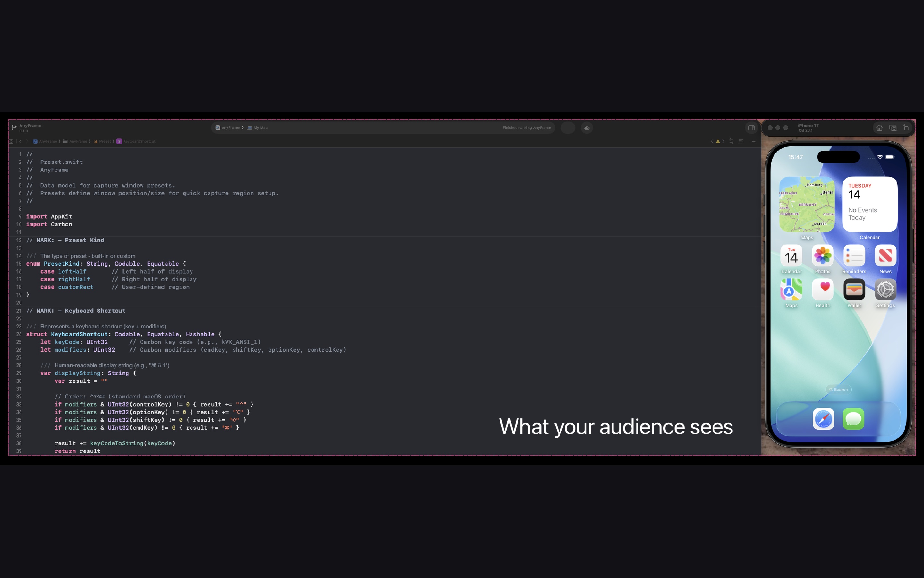The height and width of the screenshot is (578, 924).
Task: Tap the Calendar widget with No Events Today
Action: point(870,204)
